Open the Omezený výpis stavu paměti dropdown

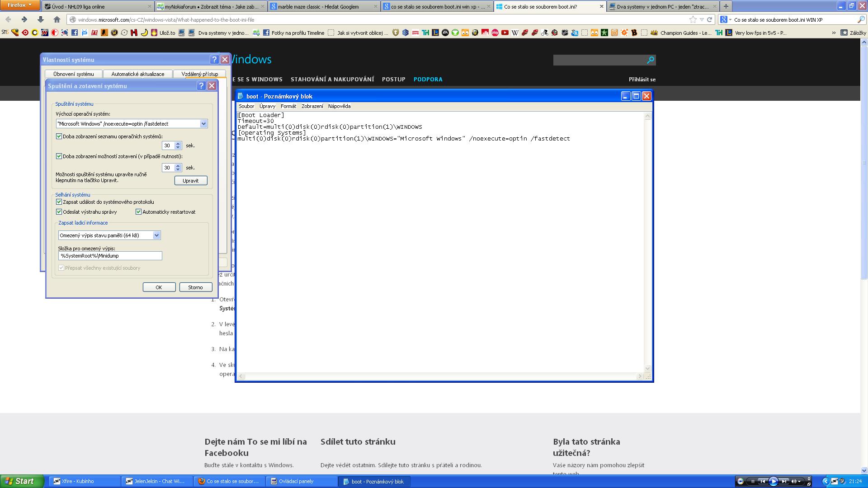pyautogui.click(x=156, y=235)
